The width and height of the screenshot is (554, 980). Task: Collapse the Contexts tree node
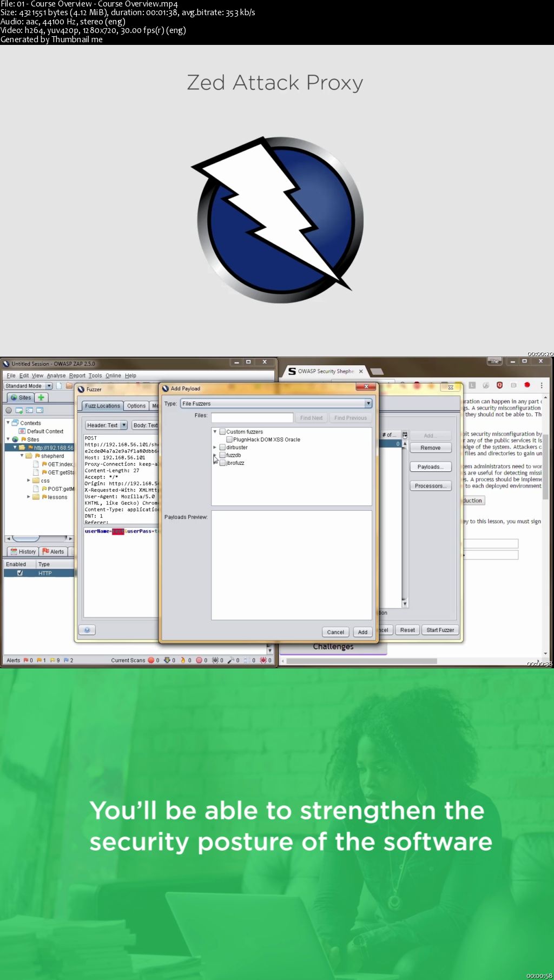tap(8, 423)
